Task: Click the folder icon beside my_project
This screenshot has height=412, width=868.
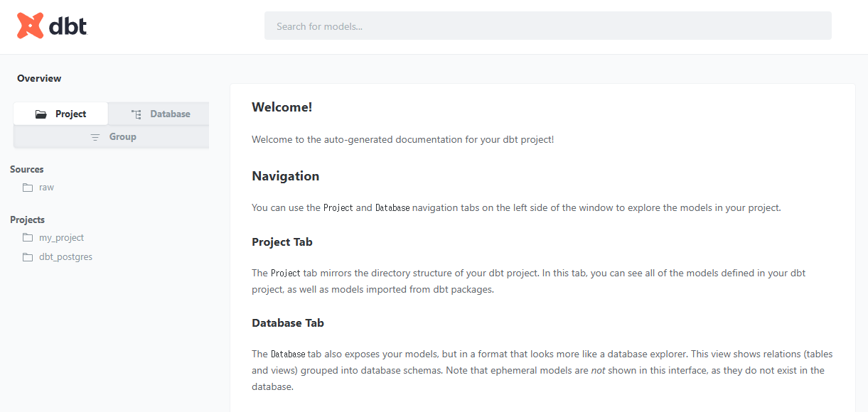Action: pyautogui.click(x=28, y=238)
